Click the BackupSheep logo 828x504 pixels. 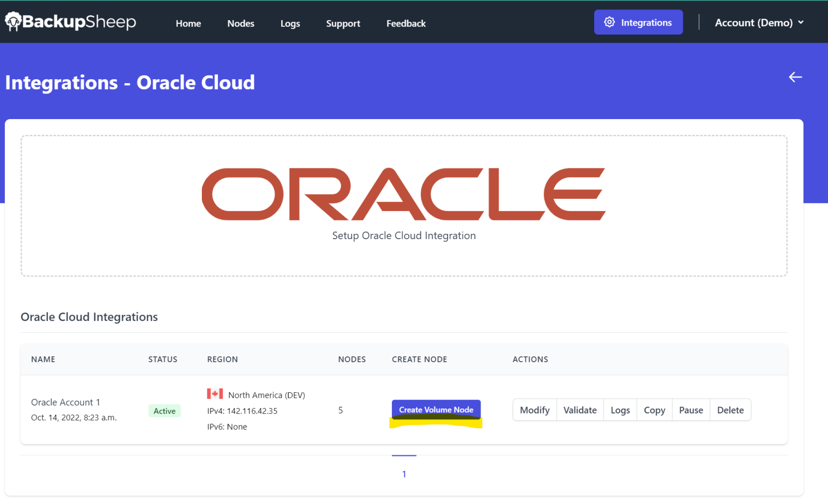70,22
